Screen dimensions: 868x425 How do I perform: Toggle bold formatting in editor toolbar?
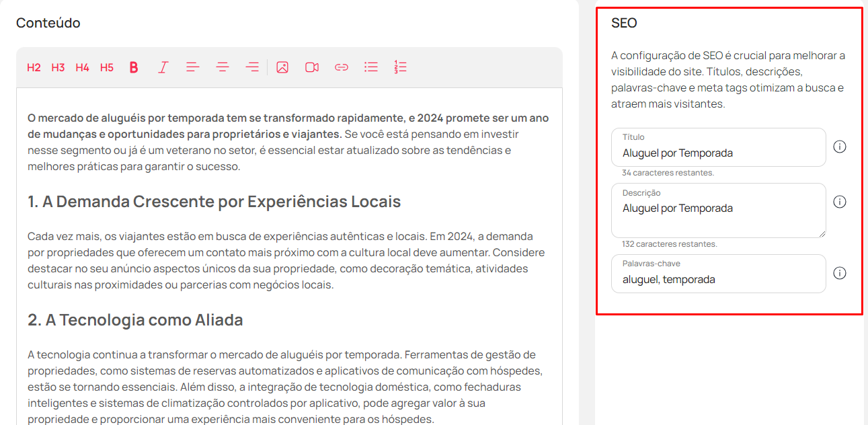coord(134,67)
